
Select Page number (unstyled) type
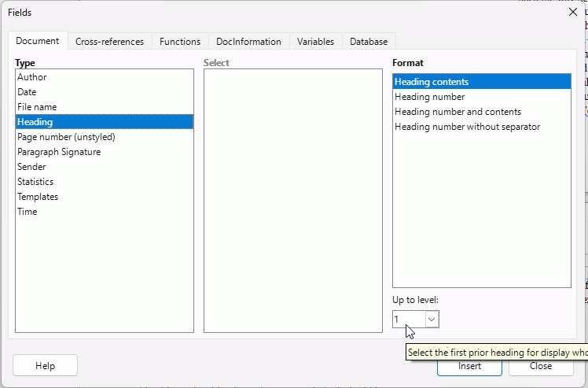[66, 137]
